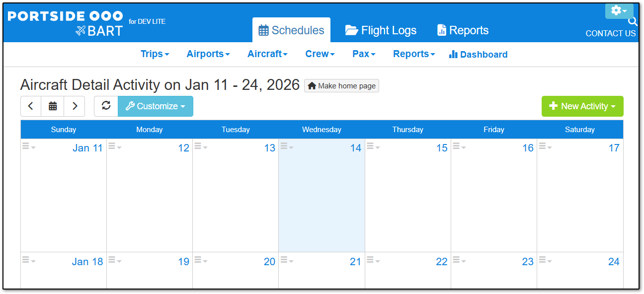The image size is (644, 294).
Task: Click the refresh schedule icon
Action: click(x=106, y=106)
